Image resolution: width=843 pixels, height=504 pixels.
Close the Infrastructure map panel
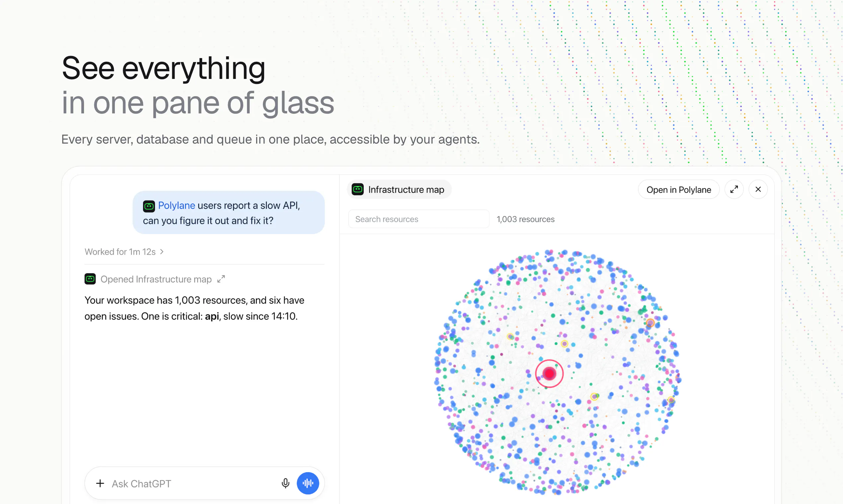758,190
